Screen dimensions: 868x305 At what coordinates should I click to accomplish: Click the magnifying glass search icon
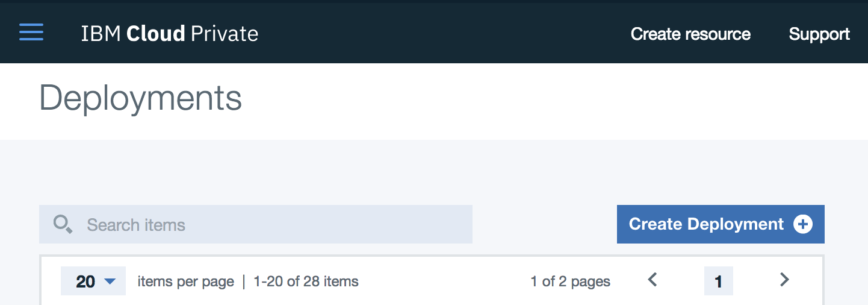[63, 225]
